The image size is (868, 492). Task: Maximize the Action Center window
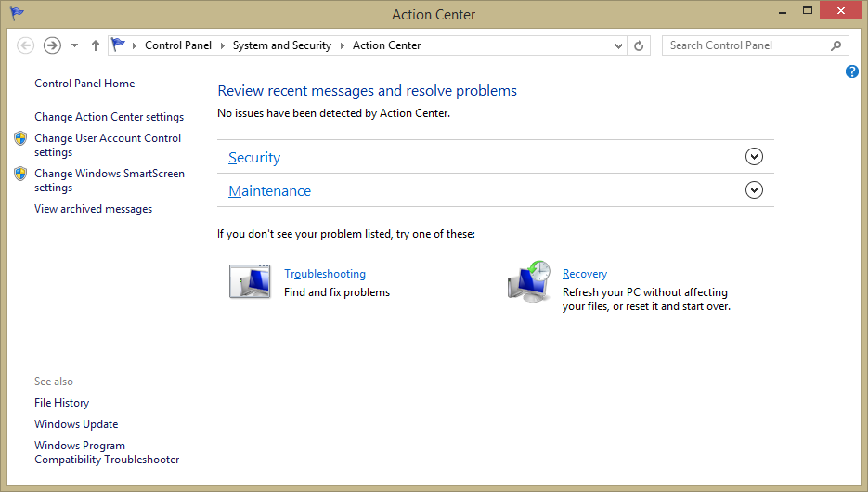click(808, 10)
